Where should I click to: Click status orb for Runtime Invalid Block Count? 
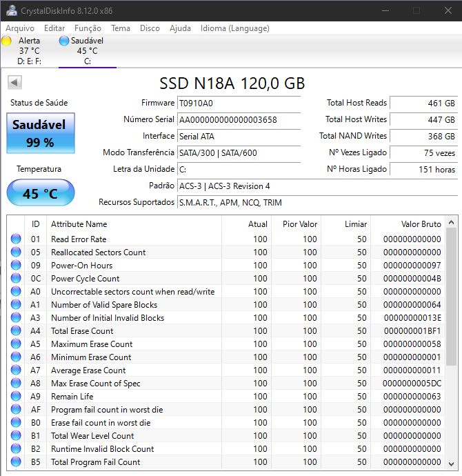16,448
